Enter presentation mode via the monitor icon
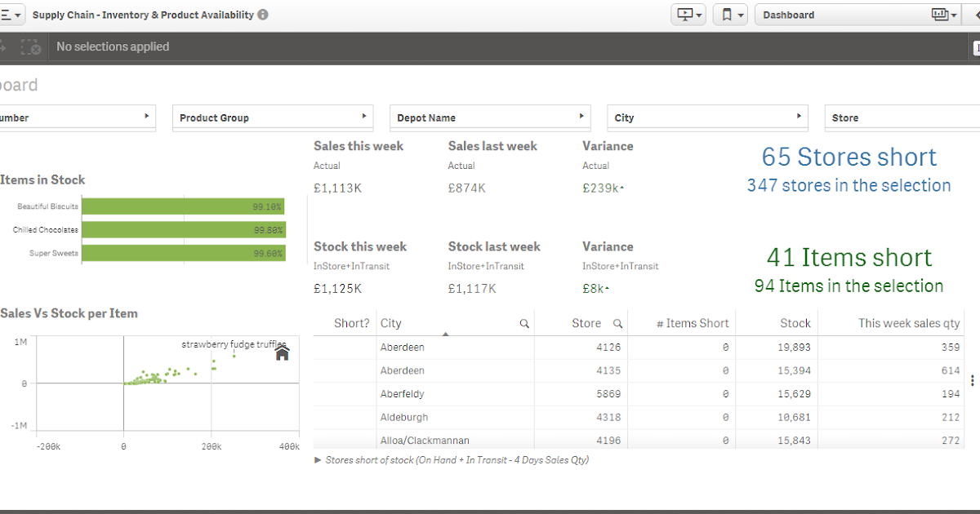 pos(684,14)
